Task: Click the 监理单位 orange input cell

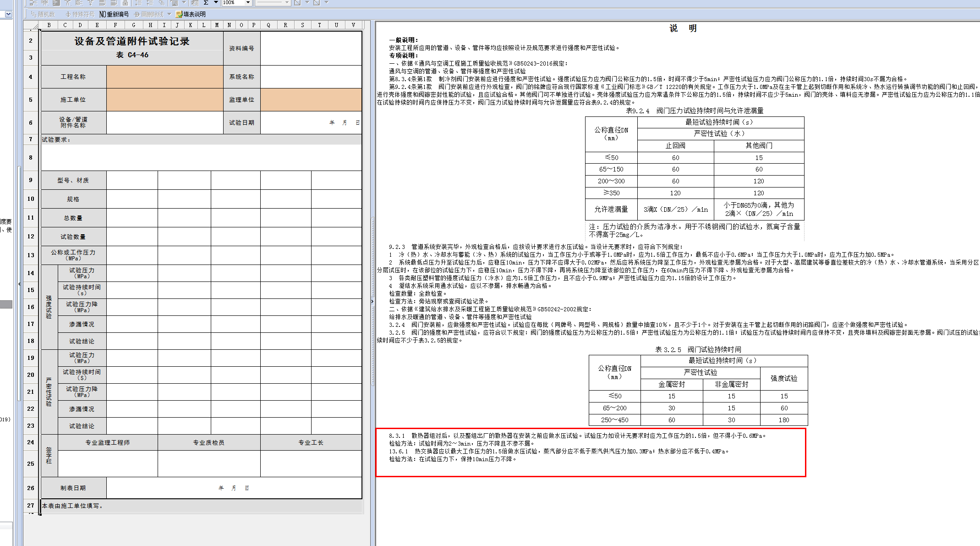Action: pyautogui.click(x=311, y=99)
